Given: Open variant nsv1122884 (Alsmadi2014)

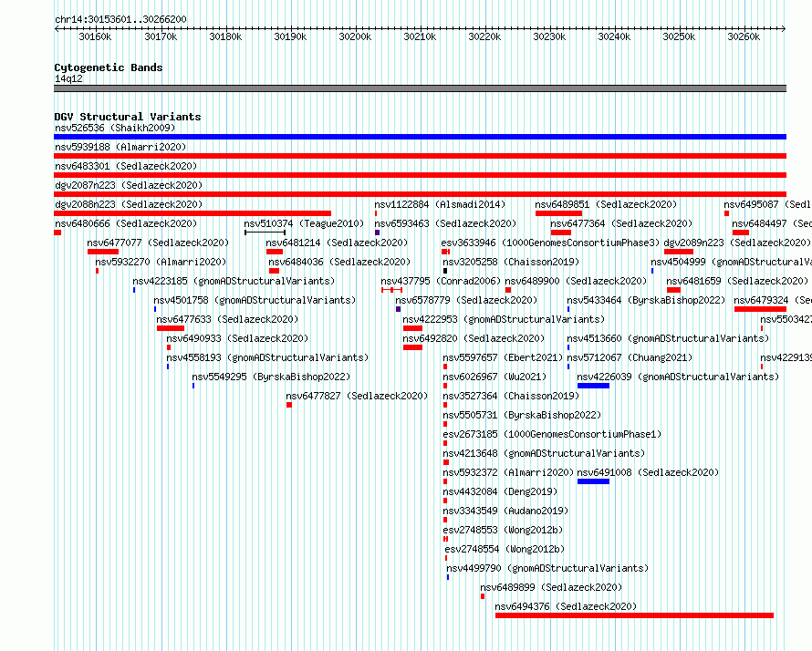Looking at the screenshot, I should click(440, 204).
